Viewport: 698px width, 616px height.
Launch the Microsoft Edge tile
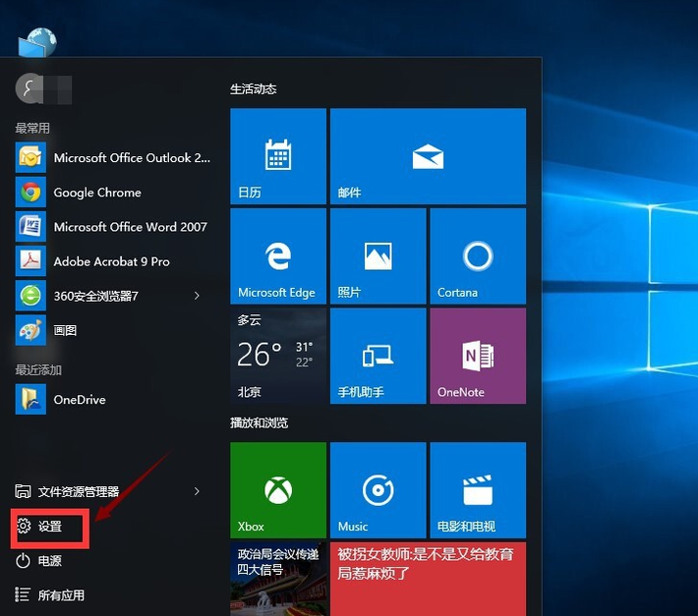pos(277,255)
